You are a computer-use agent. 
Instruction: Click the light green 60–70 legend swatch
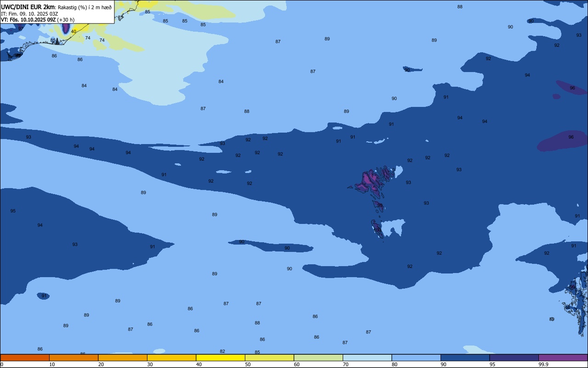318,357
